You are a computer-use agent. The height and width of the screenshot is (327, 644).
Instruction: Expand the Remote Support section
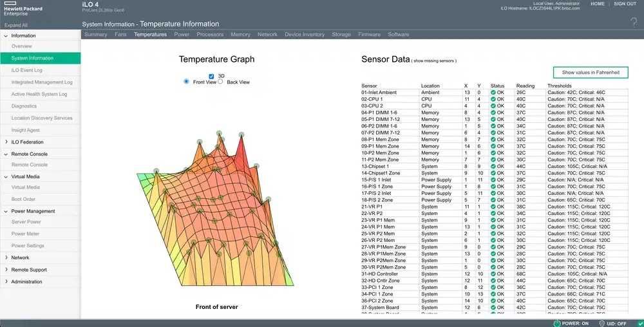pos(6,270)
